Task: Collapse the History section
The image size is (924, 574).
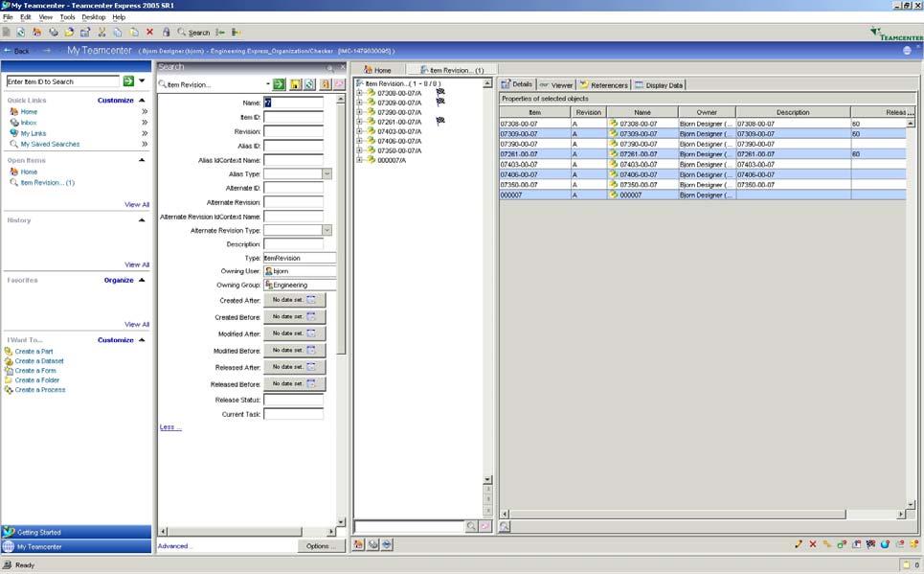Action: tap(142, 220)
